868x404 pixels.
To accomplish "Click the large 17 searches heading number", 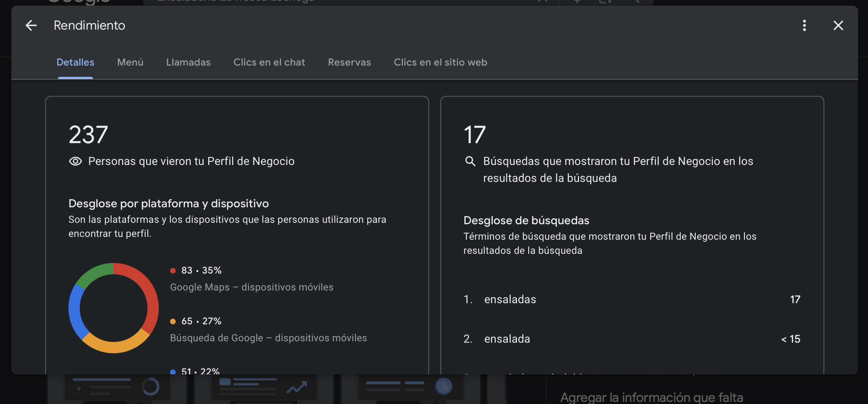I will coord(475,135).
